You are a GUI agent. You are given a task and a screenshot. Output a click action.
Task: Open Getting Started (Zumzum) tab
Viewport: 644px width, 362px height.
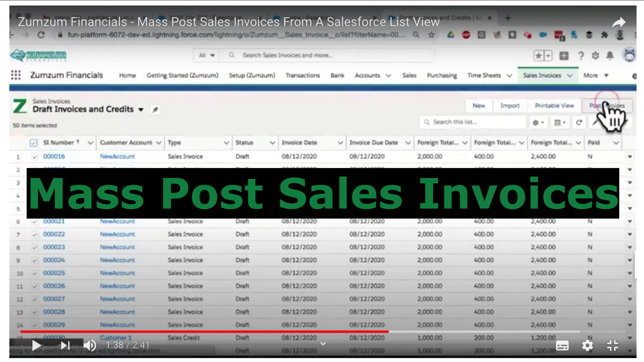(182, 76)
